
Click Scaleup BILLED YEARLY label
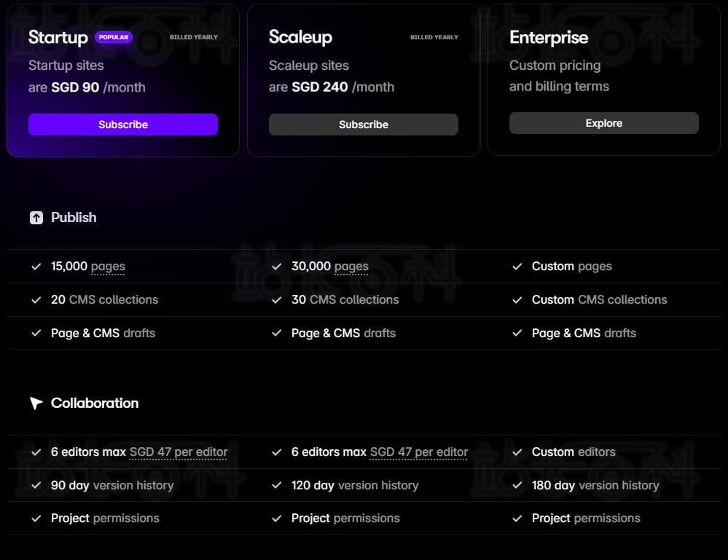pos(434,37)
